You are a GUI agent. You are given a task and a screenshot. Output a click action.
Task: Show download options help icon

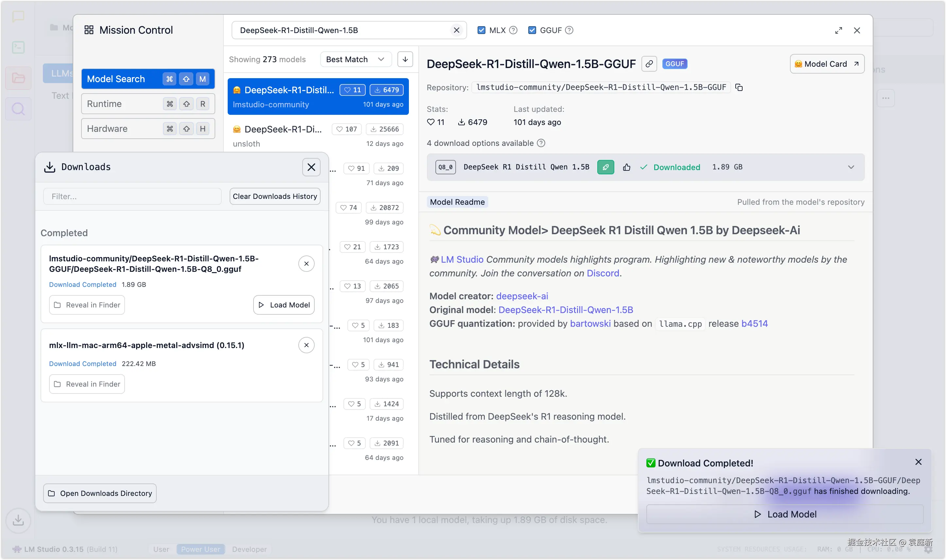point(541,143)
